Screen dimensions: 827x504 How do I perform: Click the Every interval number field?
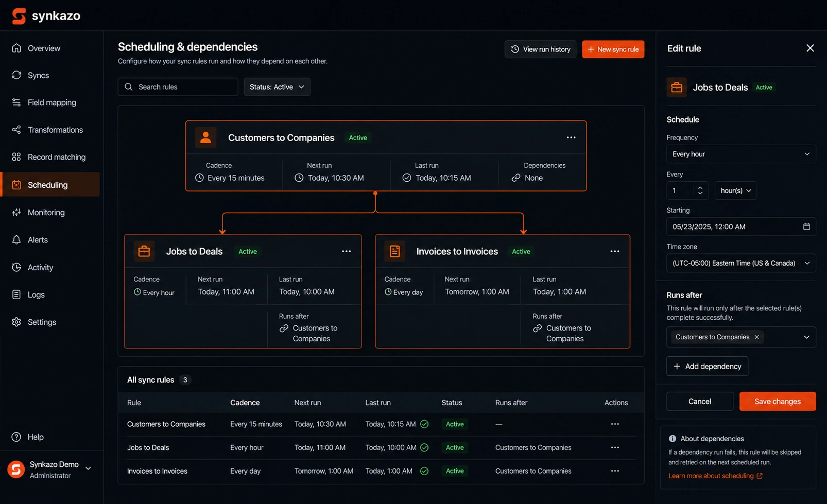(x=687, y=190)
